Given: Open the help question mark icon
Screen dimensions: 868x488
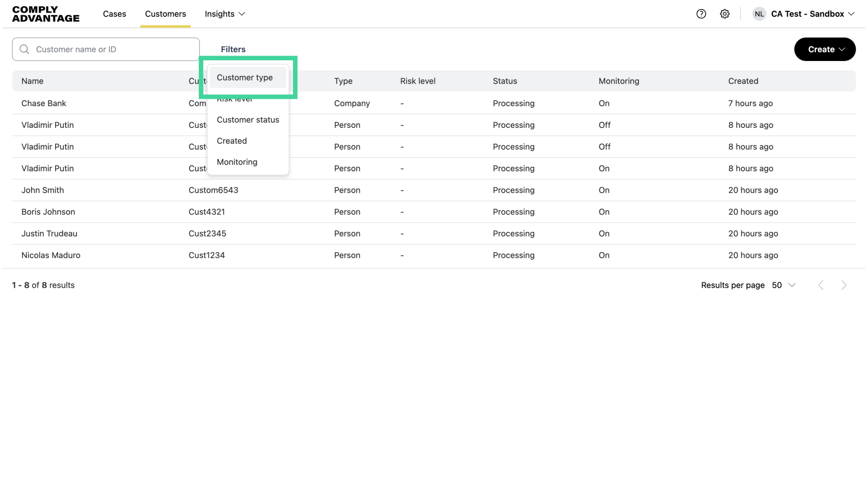Looking at the screenshot, I should click(701, 14).
